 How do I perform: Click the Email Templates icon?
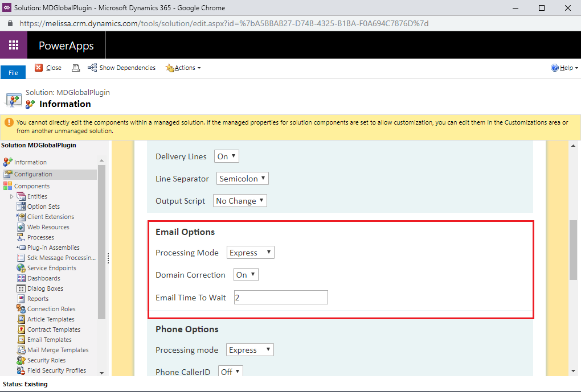click(x=21, y=340)
